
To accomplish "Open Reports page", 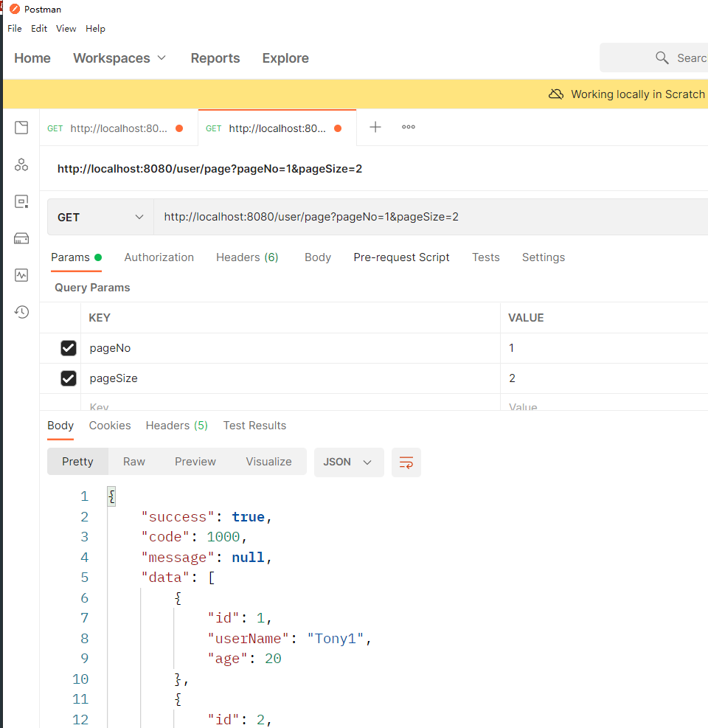I will point(215,58).
